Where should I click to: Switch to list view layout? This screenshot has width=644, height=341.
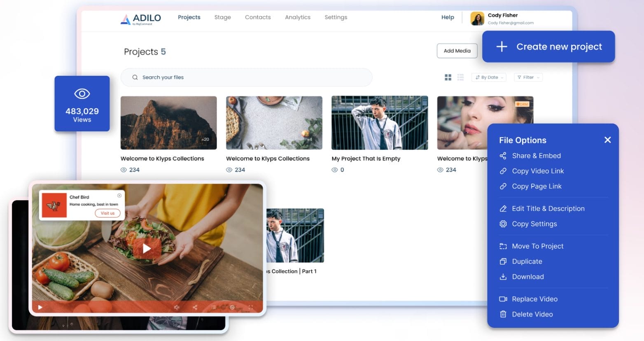click(460, 77)
